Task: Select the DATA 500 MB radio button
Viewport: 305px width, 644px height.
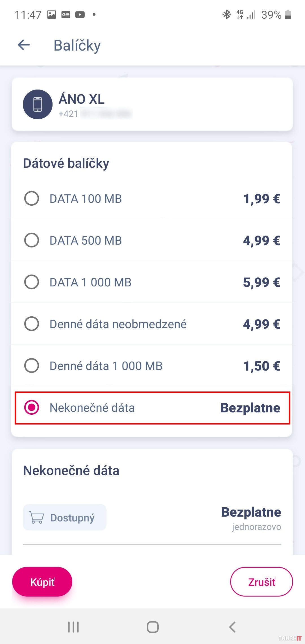Action: 32,240
